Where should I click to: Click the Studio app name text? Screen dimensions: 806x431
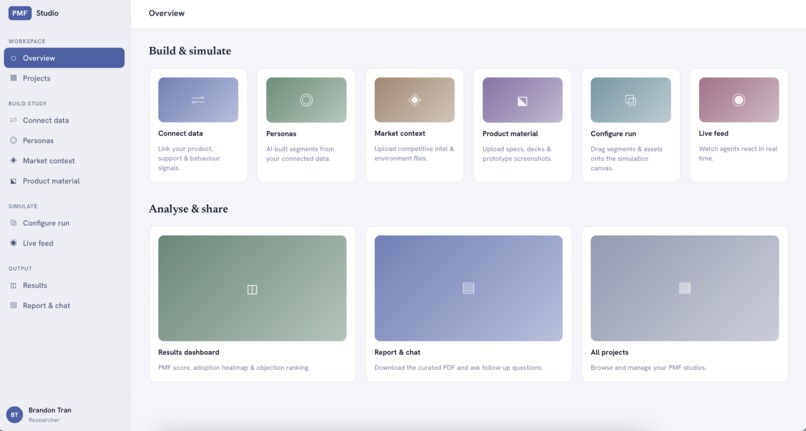click(x=47, y=13)
